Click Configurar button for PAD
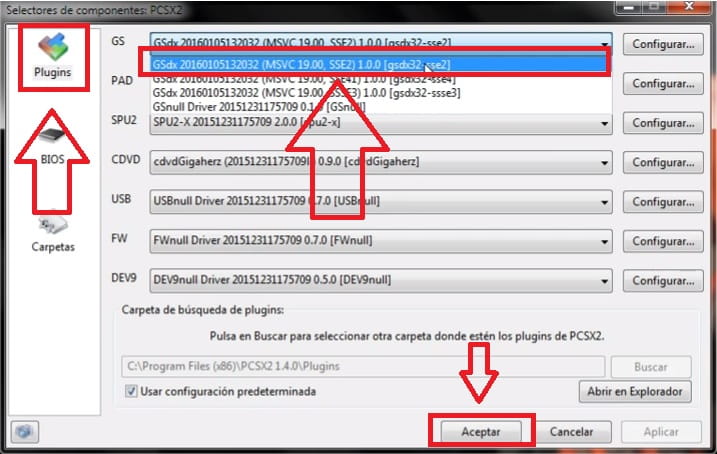 (x=663, y=84)
